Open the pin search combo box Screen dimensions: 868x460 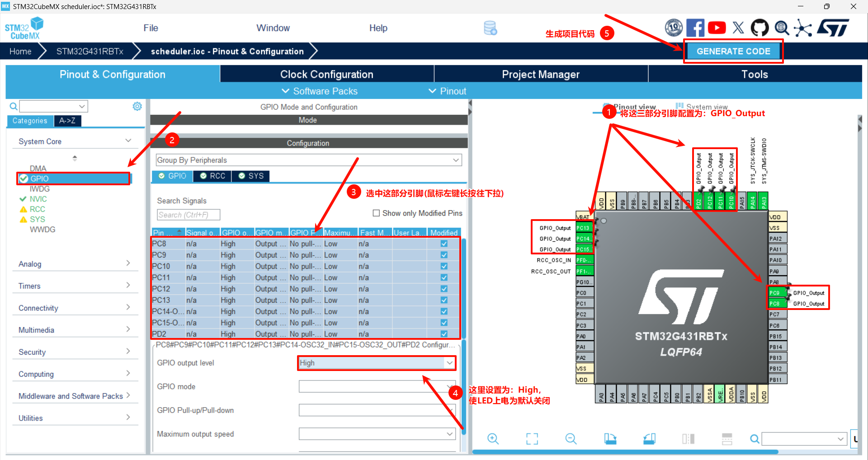pyautogui.click(x=804, y=439)
